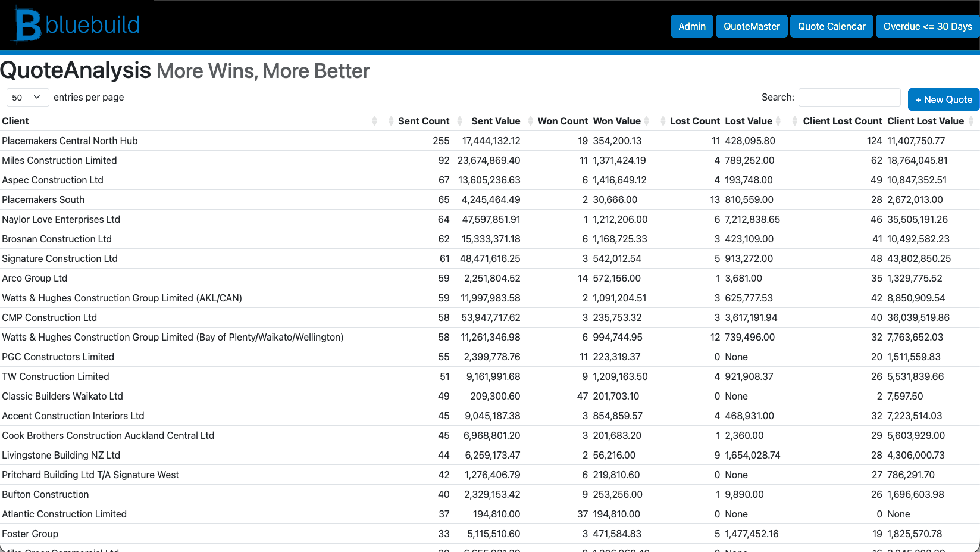This screenshot has width=980, height=552.
Task: Click Livingstone Building NZ Ltd
Action: 61,455
